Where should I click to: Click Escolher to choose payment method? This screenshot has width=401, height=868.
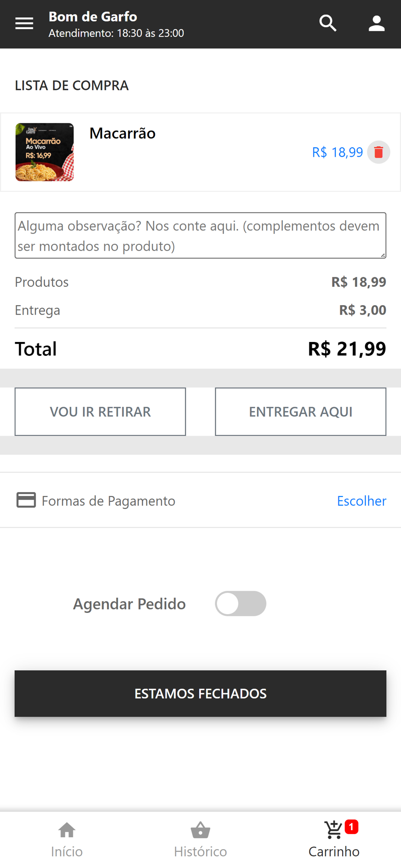(362, 501)
